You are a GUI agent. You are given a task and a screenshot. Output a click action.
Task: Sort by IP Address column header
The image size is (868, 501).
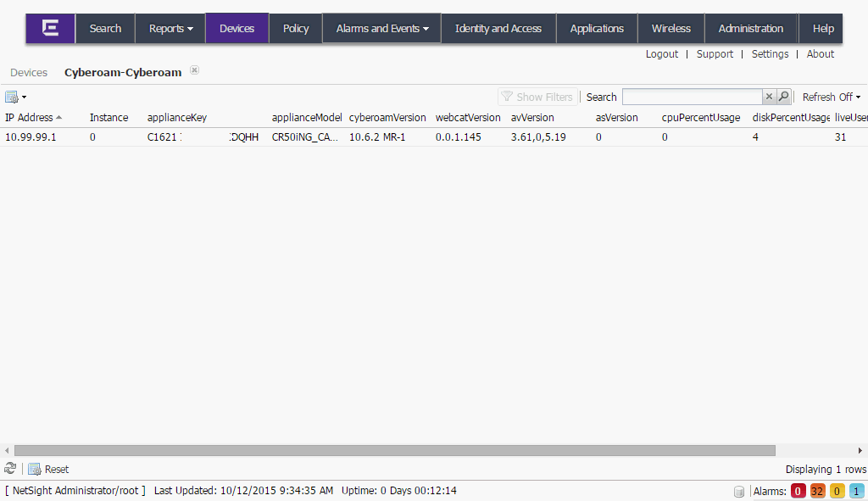[33, 117]
